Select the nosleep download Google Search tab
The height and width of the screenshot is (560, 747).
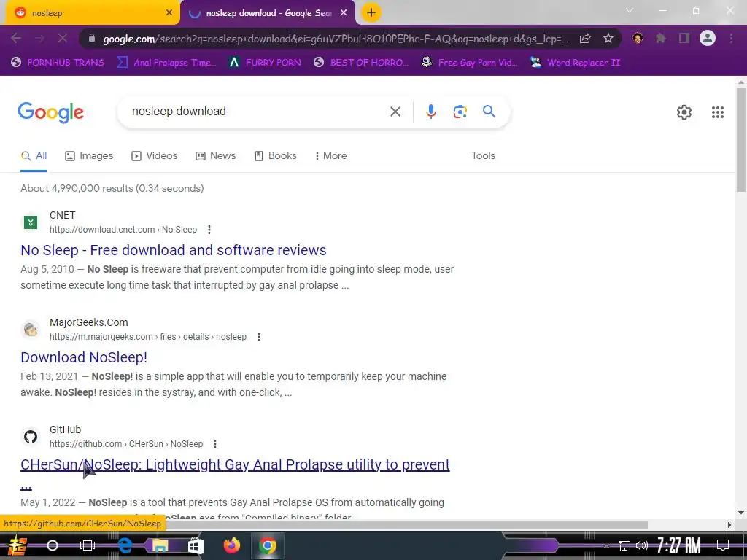(x=268, y=13)
